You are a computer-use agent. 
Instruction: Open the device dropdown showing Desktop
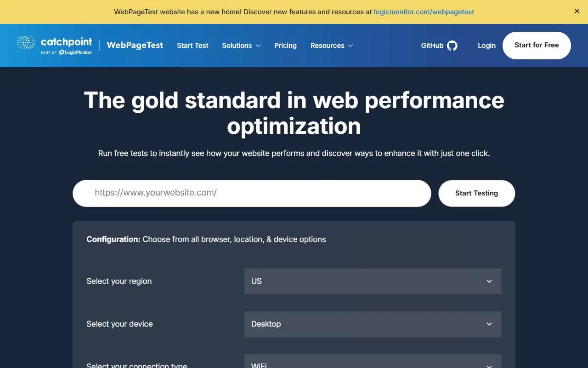point(373,324)
